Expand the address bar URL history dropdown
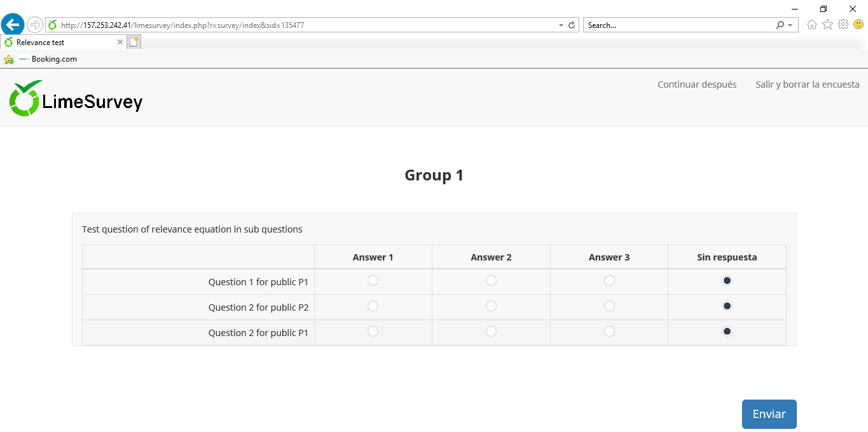 tap(561, 25)
